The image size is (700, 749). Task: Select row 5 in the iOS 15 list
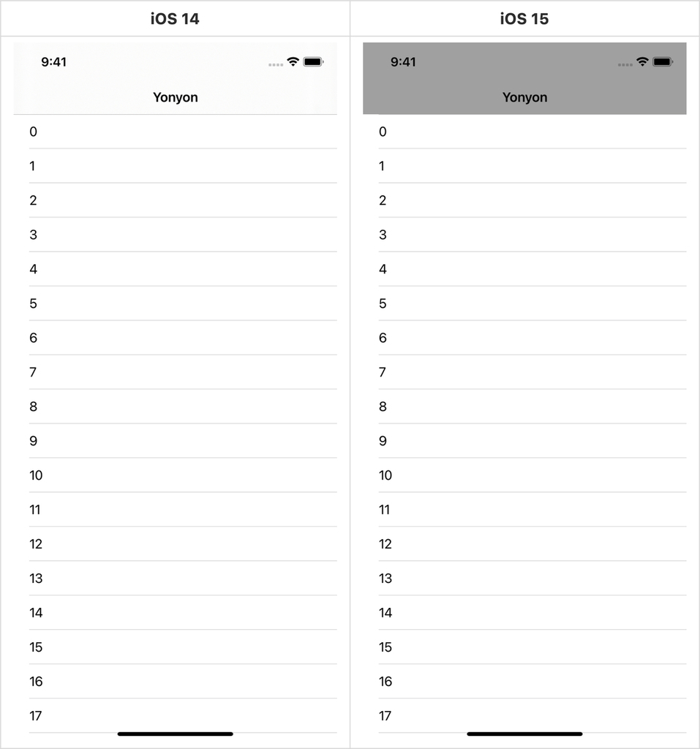(x=524, y=304)
